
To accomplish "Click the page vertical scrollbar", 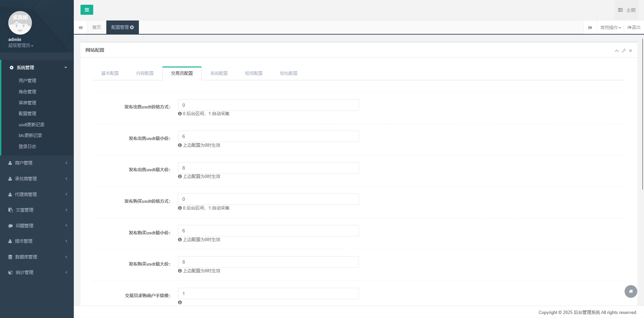I will click(x=642, y=114).
